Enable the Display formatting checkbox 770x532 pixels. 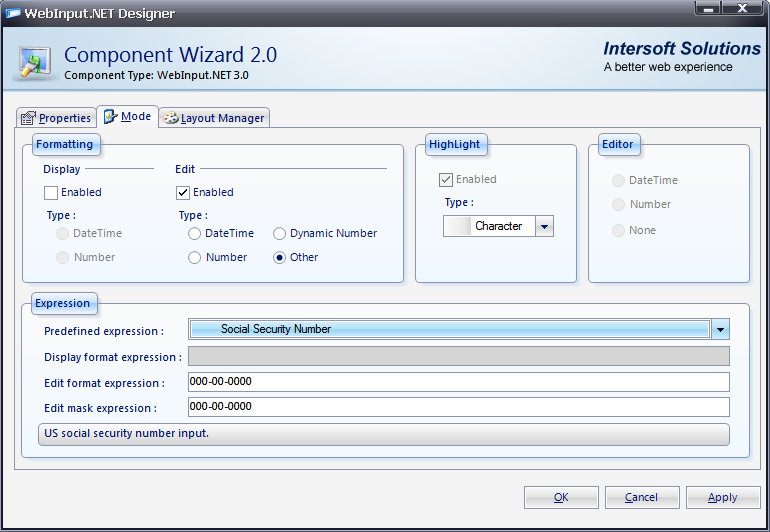(x=51, y=193)
